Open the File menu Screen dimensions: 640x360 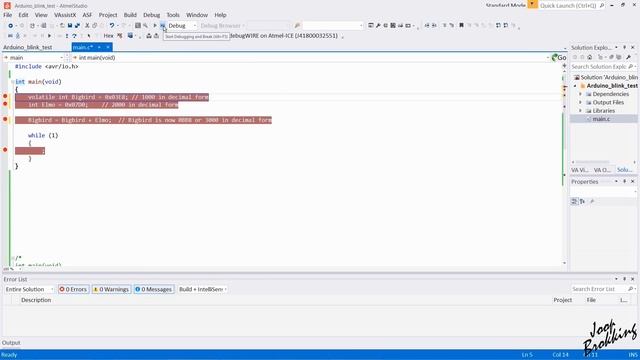(x=8, y=15)
